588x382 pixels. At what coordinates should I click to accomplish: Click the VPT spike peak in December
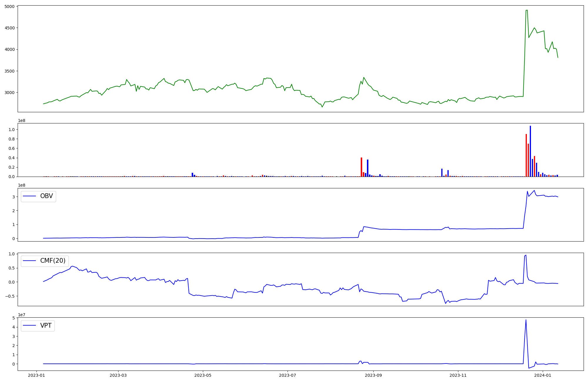click(x=526, y=320)
